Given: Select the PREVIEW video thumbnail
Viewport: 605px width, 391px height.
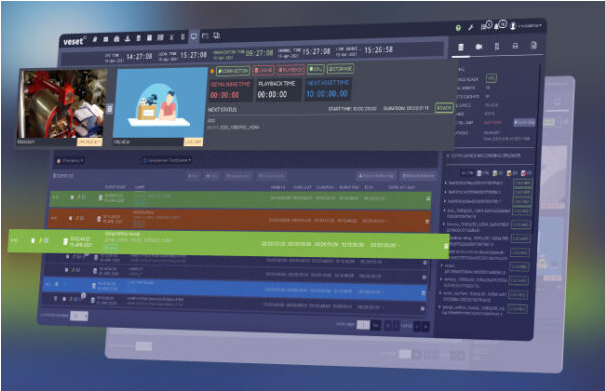Looking at the screenshot, I should pyautogui.click(x=160, y=107).
